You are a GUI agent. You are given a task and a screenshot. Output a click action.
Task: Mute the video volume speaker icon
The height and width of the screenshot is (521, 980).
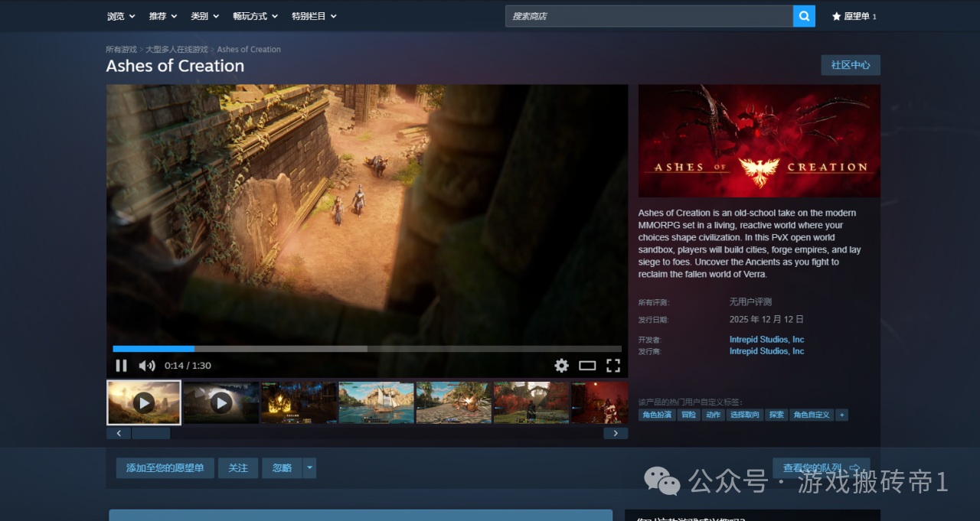point(147,366)
